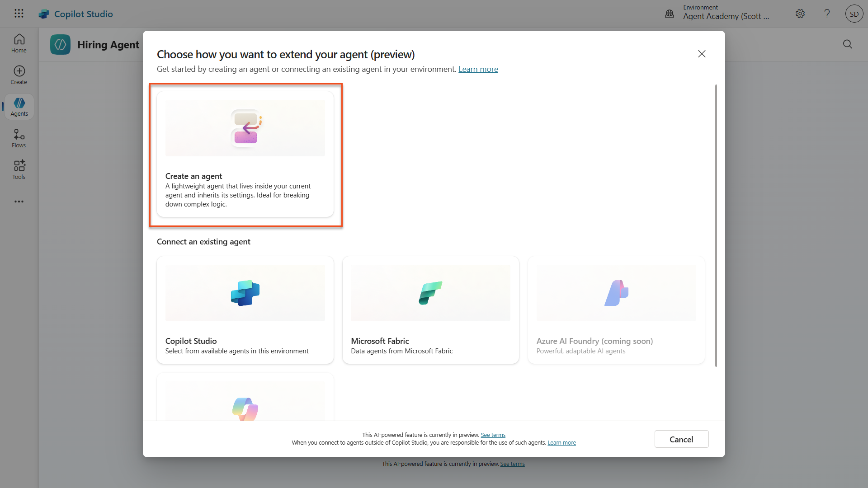Go to Home in sidebar
The image size is (868, 488).
(19, 44)
